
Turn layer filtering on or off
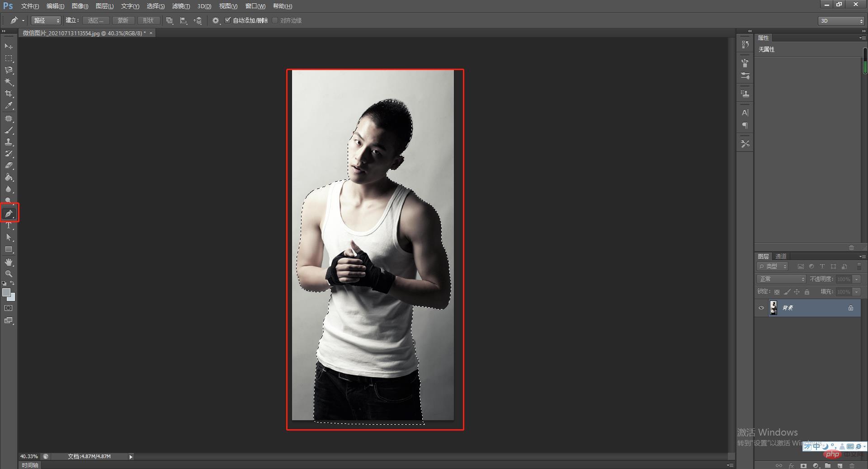[x=859, y=267]
